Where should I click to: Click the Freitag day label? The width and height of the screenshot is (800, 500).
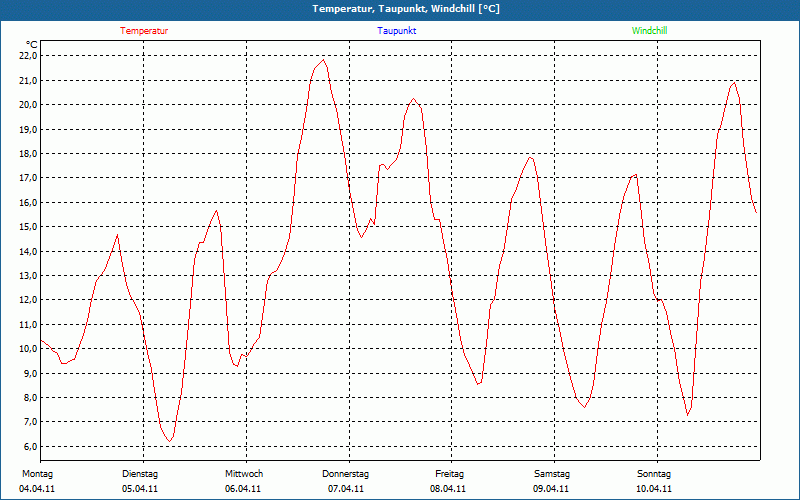pos(449,474)
